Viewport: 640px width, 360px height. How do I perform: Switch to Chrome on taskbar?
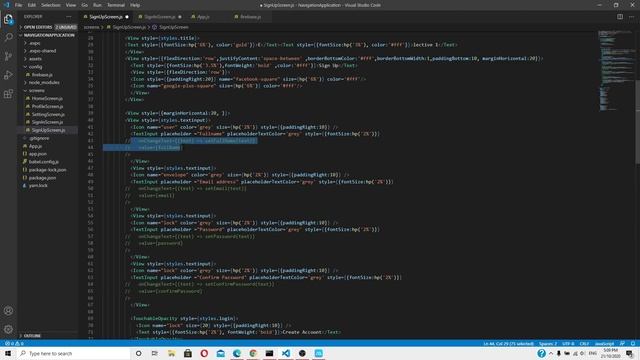253,353
